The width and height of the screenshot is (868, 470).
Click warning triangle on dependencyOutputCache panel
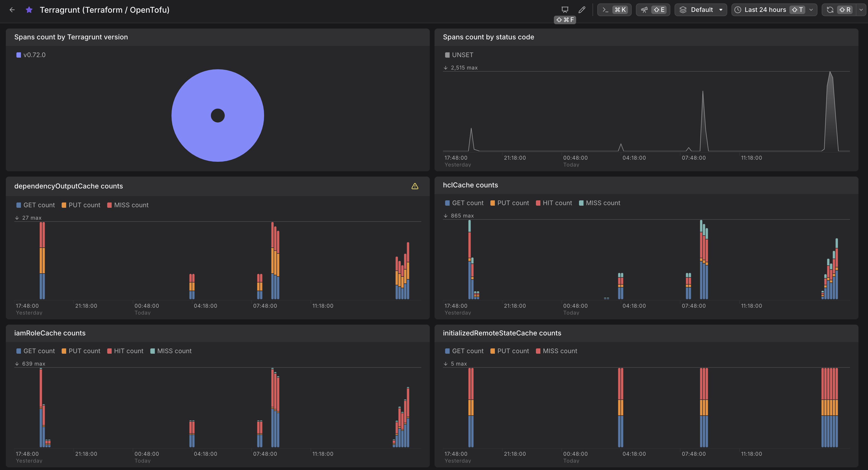pos(415,186)
